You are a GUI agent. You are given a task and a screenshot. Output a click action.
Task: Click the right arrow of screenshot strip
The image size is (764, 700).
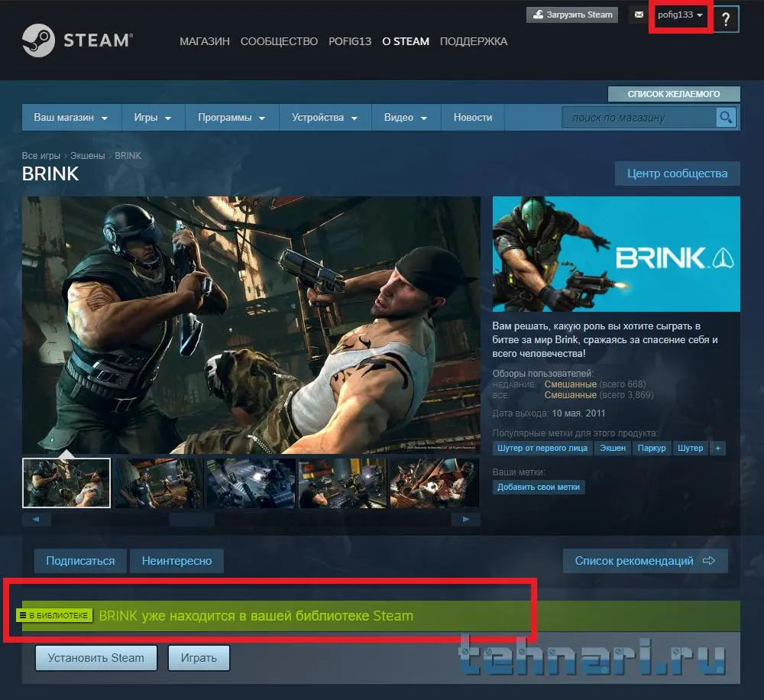(x=466, y=520)
